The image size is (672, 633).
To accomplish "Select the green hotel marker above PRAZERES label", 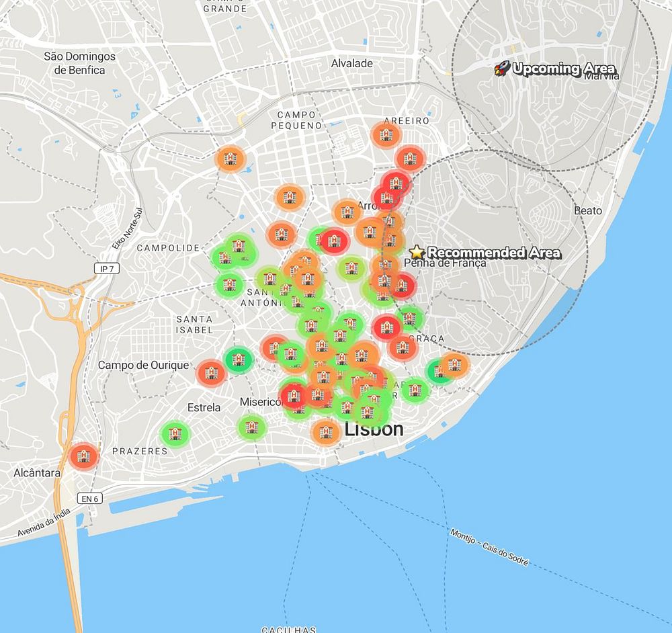I will tap(175, 434).
